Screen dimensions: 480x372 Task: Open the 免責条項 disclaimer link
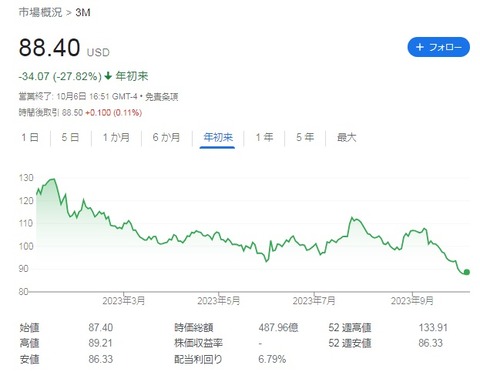[162, 97]
